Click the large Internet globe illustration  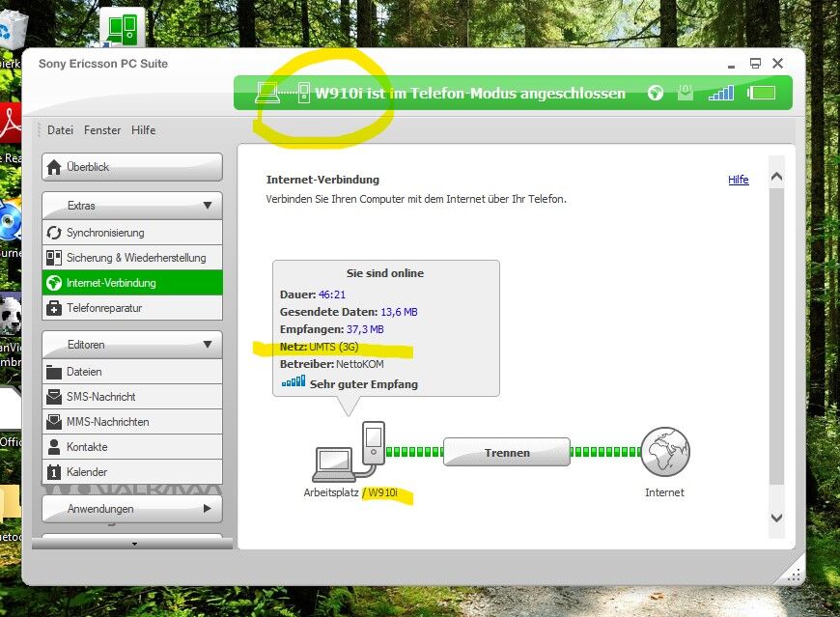point(665,452)
